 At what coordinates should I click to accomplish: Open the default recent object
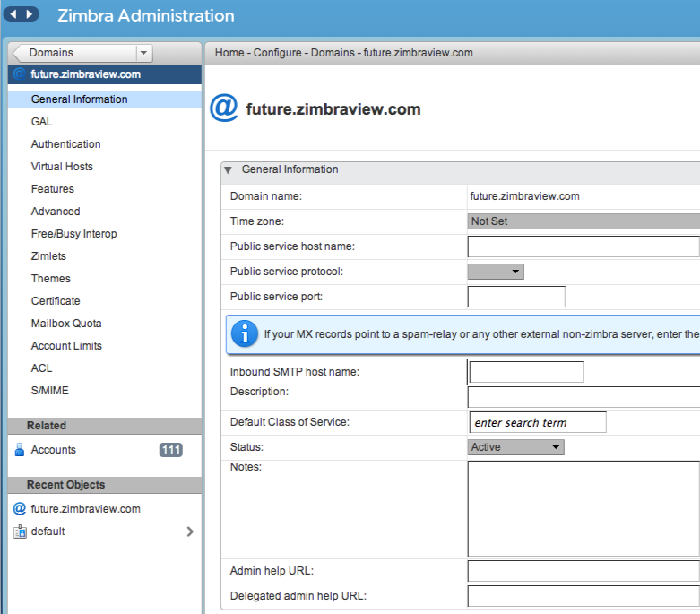[x=48, y=532]
